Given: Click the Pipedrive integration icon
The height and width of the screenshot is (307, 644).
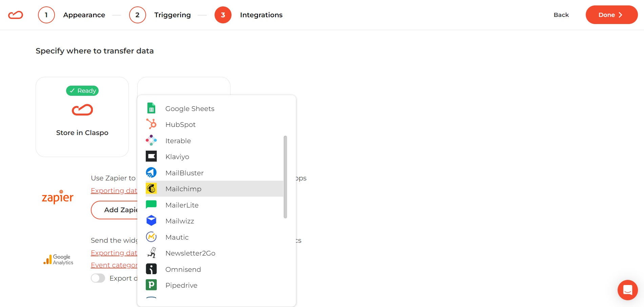Looking at the screenshot, I should 151,285.
